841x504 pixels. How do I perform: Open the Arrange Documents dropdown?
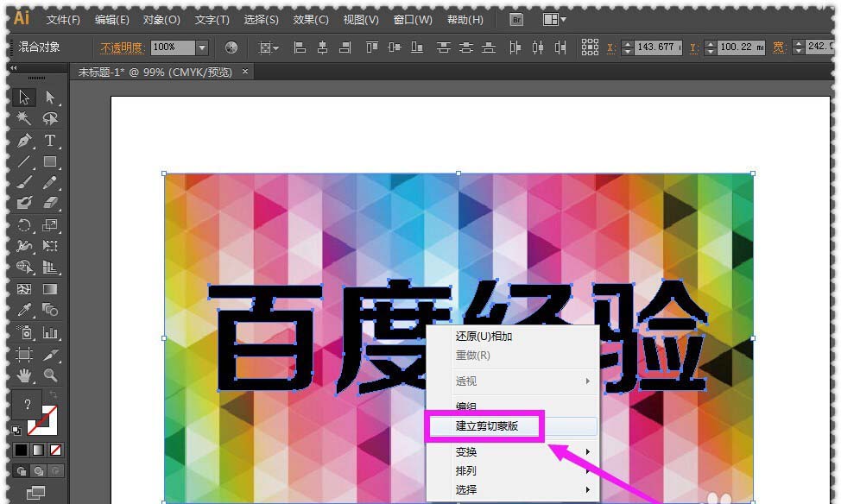(x=554, y=20)
